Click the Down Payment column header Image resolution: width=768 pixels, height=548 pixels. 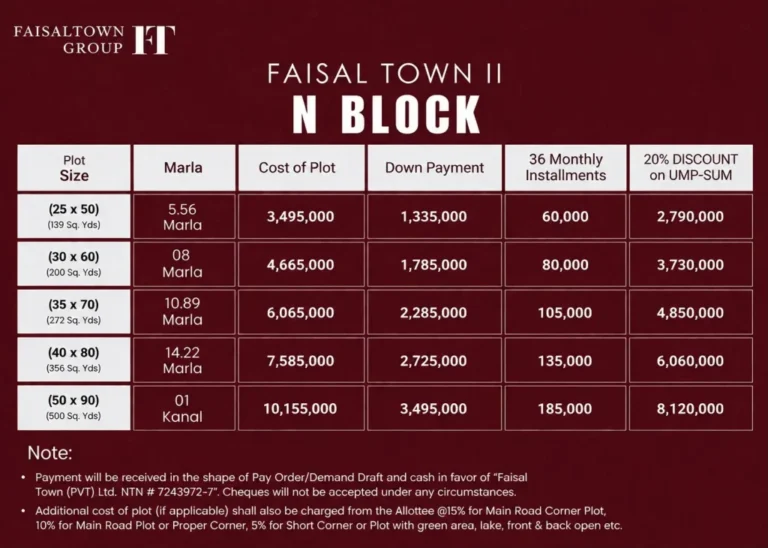434,168
